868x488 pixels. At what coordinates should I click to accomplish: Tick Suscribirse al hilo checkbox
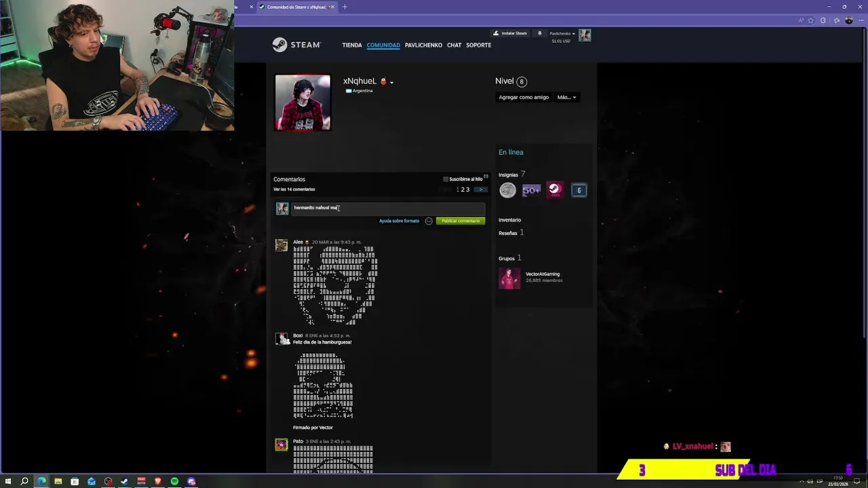[x=446, y=180]
